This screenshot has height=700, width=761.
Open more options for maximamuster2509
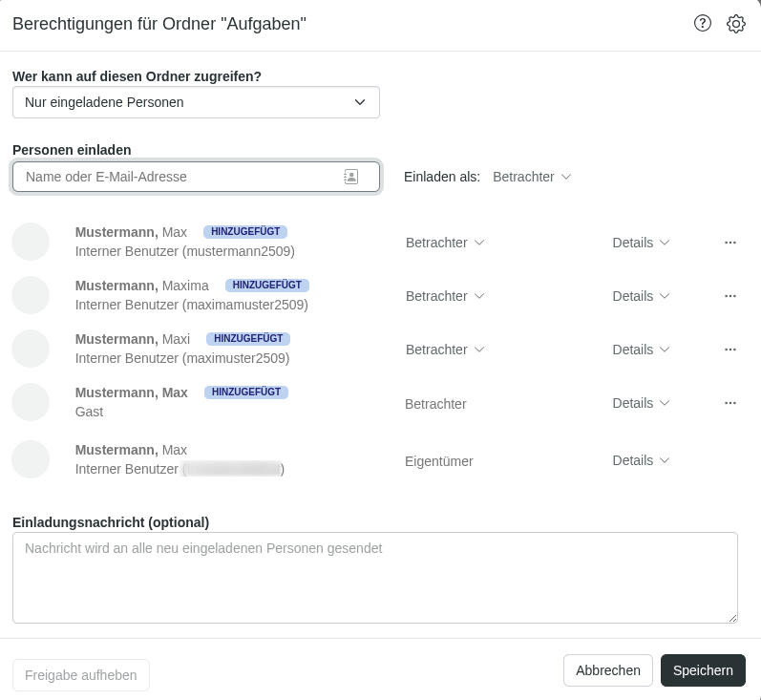click(730, 296)
